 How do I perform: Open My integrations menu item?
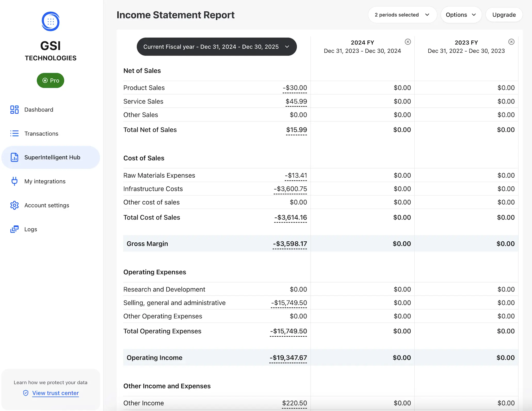(45, 181)
